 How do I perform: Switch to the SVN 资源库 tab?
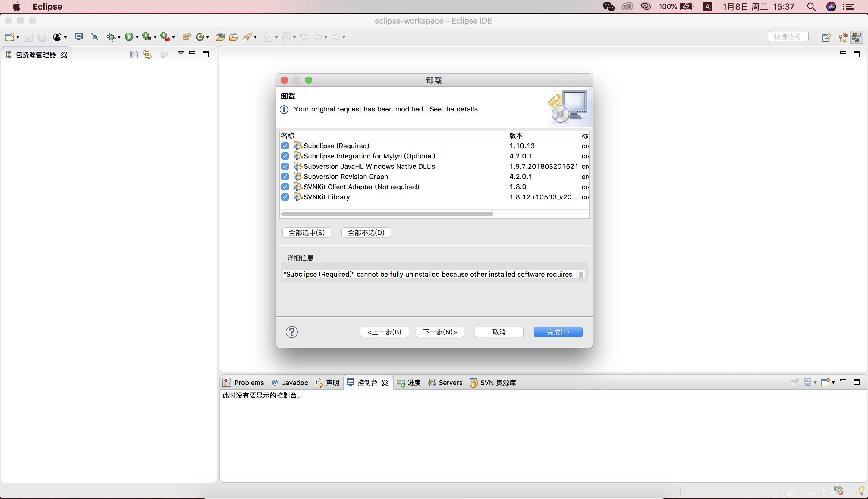click(x=493, y=382)
